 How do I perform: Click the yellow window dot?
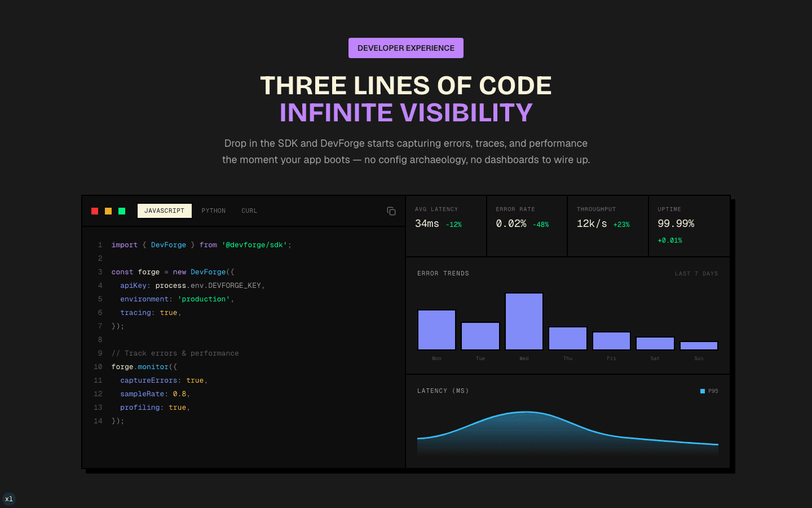(108, 211)
